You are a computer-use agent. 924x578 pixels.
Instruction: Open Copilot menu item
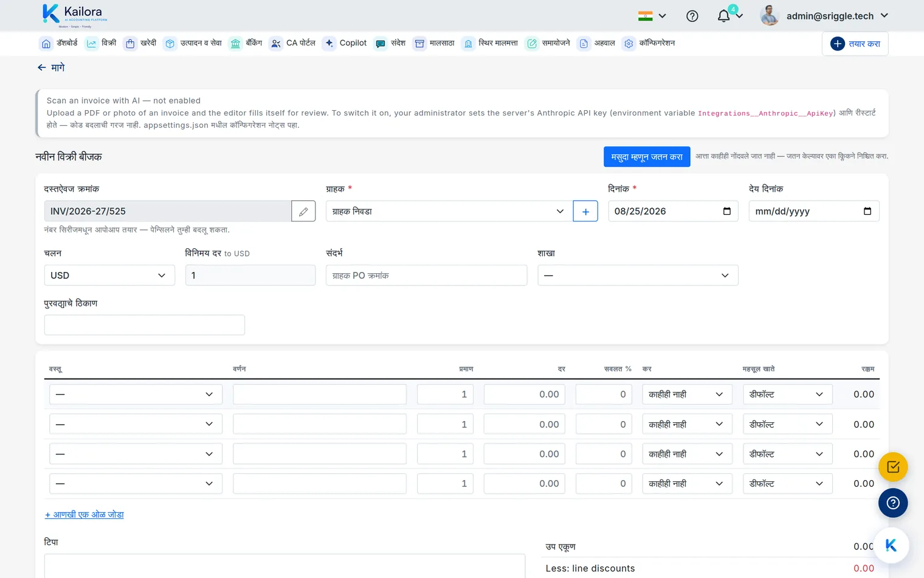pyautogui.click(x=345, y=43)
